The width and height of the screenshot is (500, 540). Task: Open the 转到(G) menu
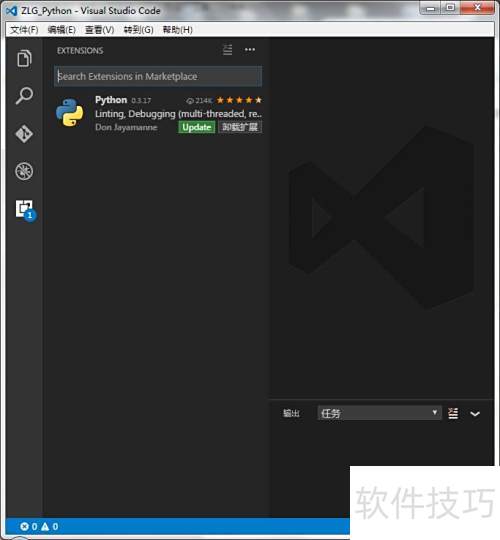coord(138,30)
